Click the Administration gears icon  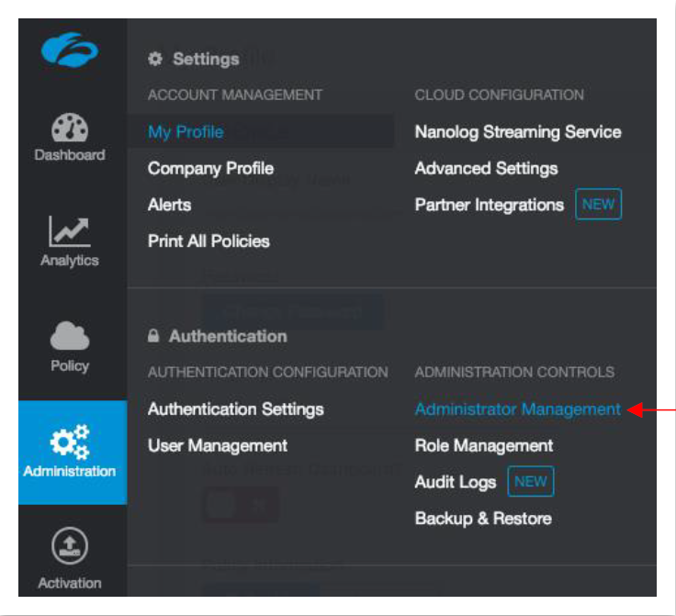[x=70, y=441]
